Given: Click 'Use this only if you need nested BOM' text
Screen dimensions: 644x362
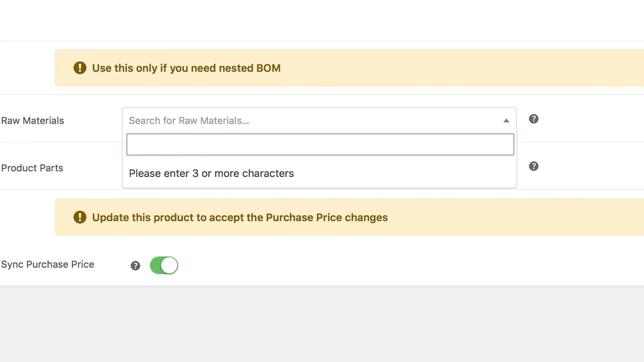Looking at the screenshot, I should [x=186, y=68].
